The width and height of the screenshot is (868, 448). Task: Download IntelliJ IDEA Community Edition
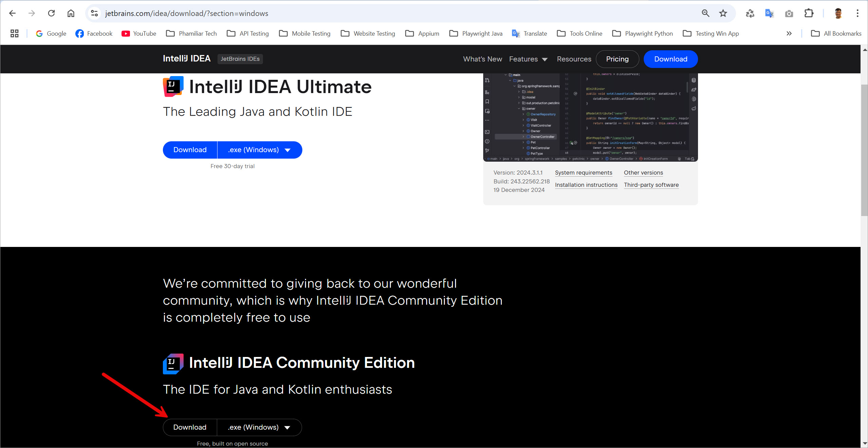tap(190, 427)
